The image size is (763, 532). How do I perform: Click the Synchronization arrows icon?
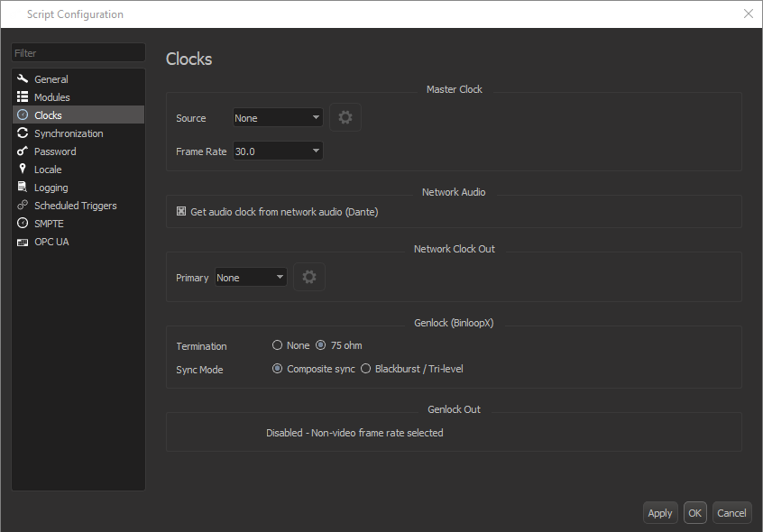pyautogui.click(x=23, y=133)
